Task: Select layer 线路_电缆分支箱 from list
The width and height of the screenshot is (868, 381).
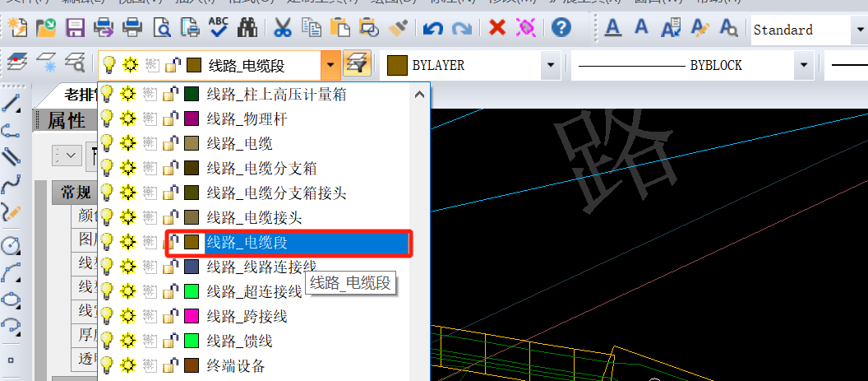Action: coord(261,169)
